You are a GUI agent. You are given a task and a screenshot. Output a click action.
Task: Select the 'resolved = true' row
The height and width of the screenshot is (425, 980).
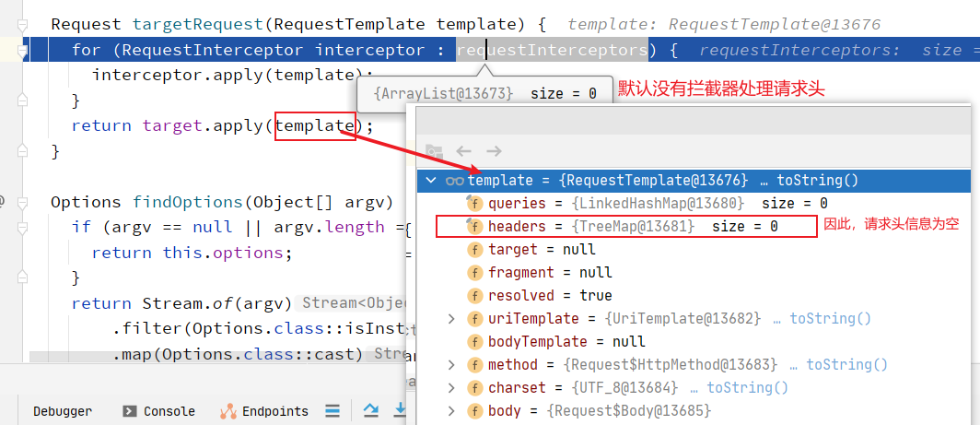tap(694, 295)
